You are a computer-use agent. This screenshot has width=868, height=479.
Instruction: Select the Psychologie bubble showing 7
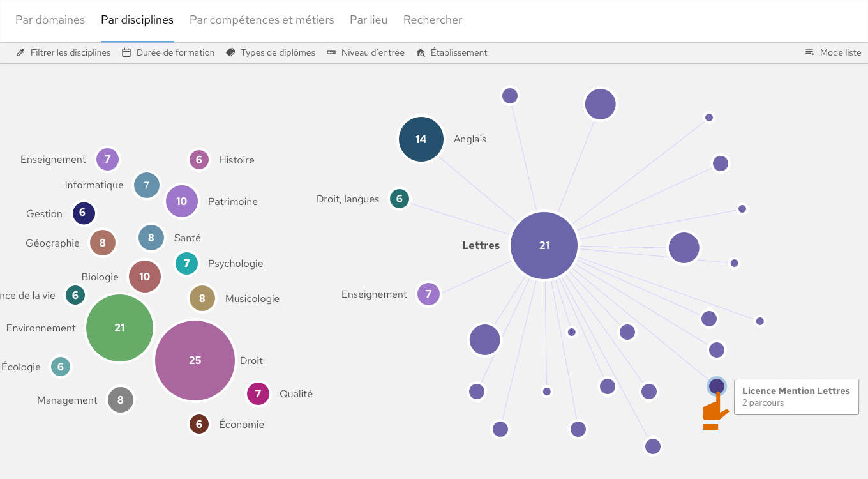tap(186, 263)
